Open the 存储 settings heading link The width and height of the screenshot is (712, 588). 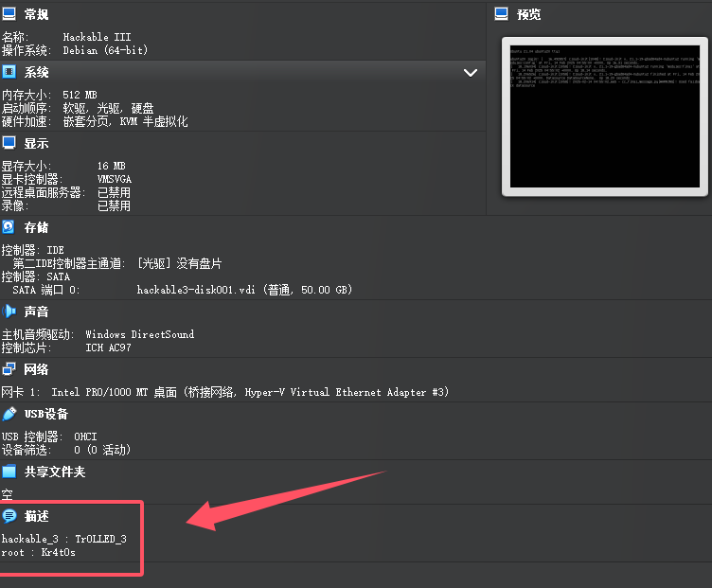click(x=37, y=228)
